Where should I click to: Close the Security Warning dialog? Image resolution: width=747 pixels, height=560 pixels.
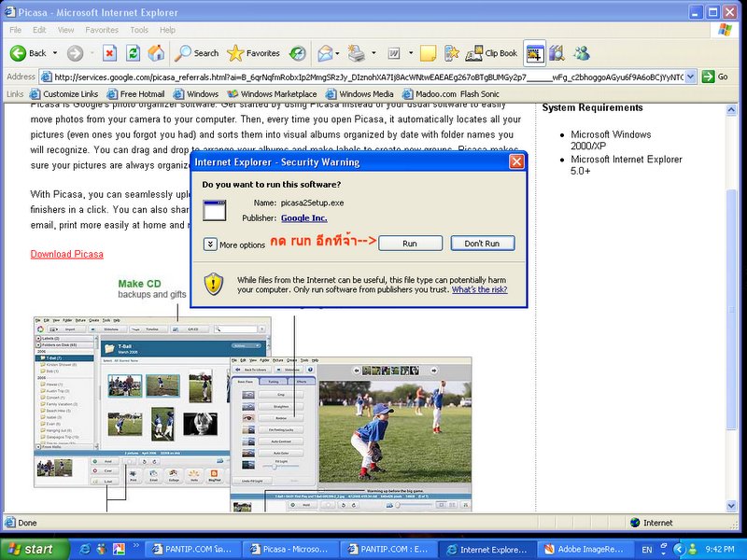click(516, 161)
